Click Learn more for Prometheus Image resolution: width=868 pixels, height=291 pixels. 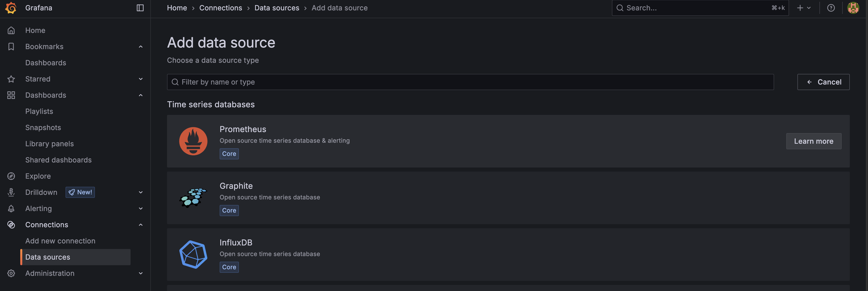click(x=813, y=141)
